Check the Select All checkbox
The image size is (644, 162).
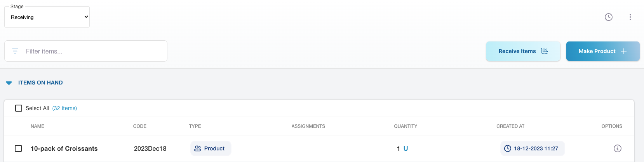tap(19, 108)
